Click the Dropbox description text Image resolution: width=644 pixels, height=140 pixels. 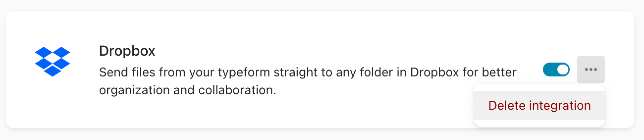(x=307, y=81)
